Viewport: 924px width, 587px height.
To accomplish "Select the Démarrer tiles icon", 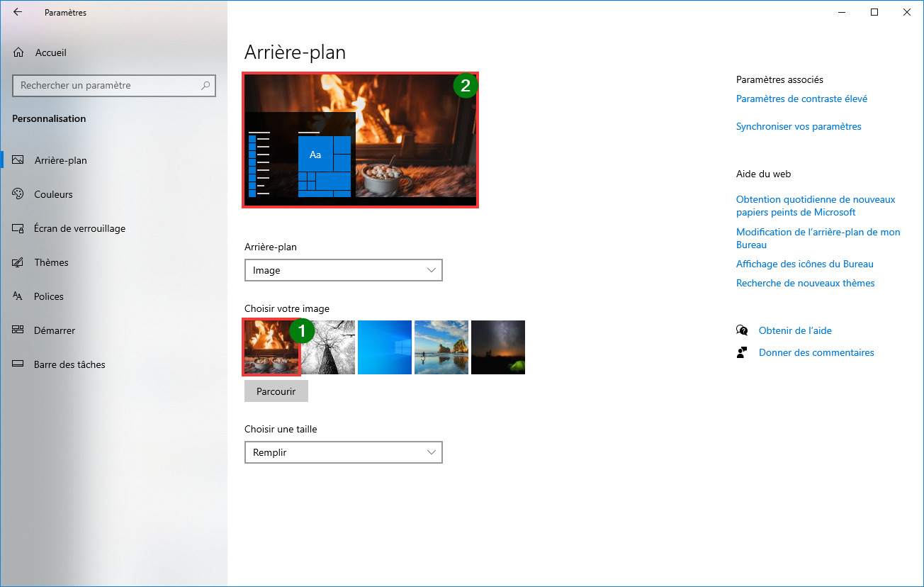I will (x=18, y=330).
